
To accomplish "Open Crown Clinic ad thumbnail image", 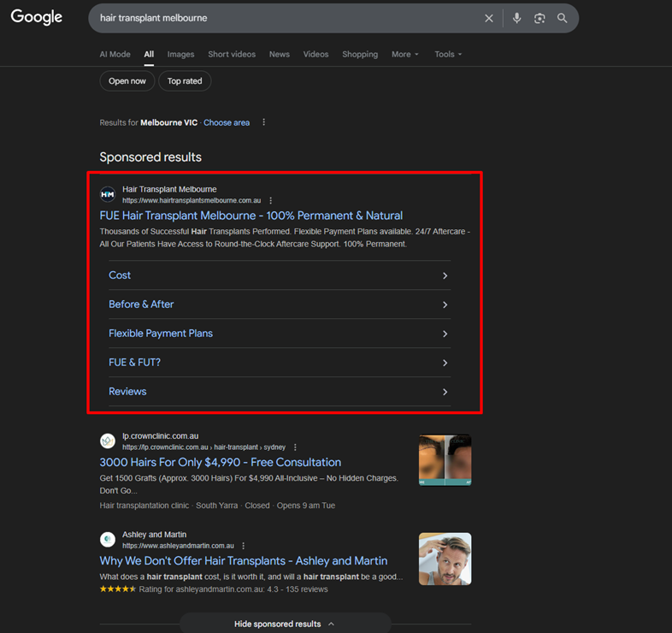I will point(445,460).
